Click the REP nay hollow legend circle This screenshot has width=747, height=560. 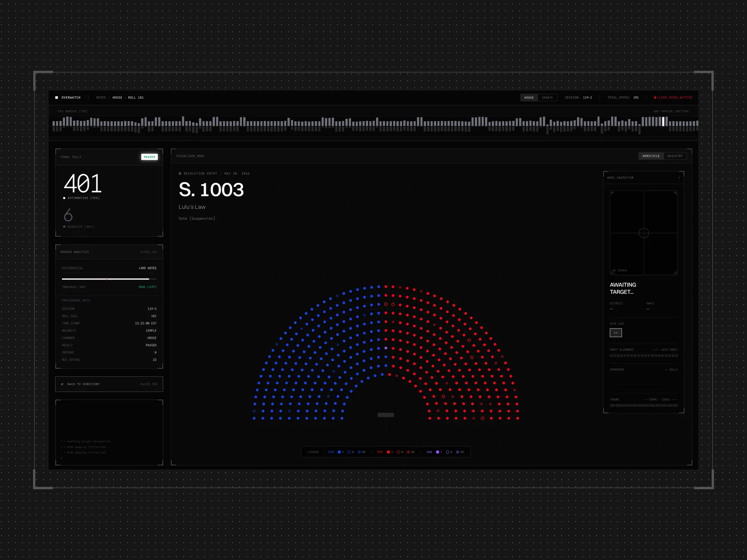398,452
